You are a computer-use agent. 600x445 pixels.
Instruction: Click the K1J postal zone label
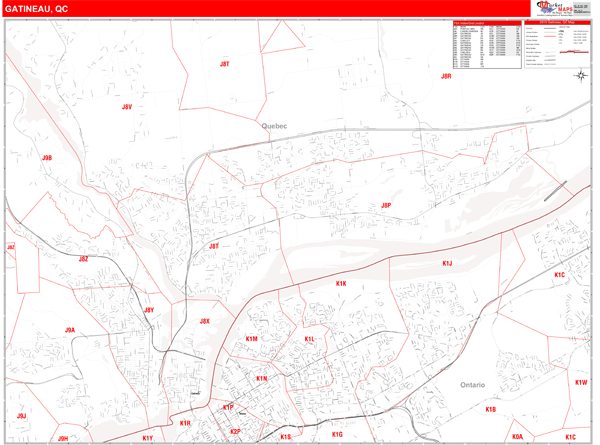[x=447, y=263]
